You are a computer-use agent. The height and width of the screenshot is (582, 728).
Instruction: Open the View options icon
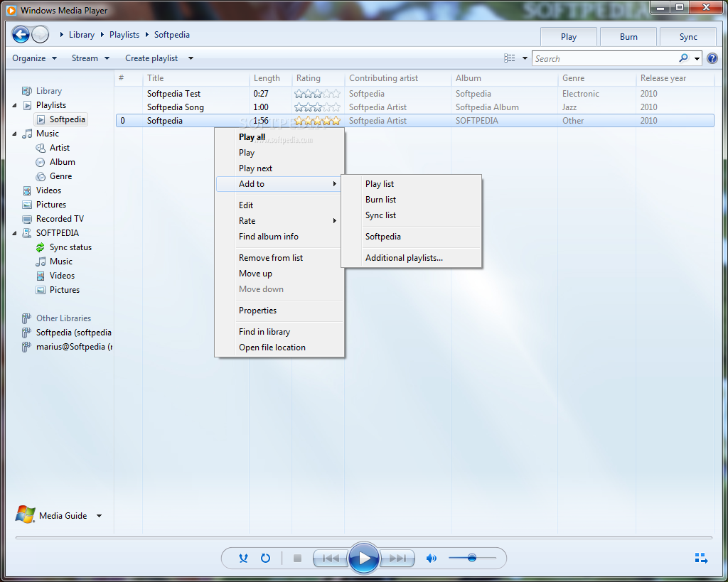point(509,58)
